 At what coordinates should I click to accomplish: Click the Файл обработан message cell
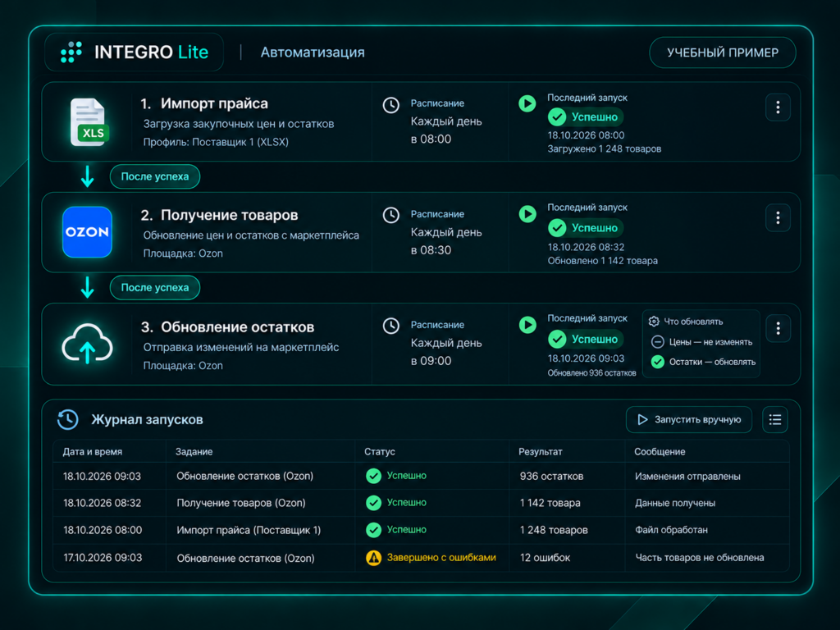[x=671, y=530]
